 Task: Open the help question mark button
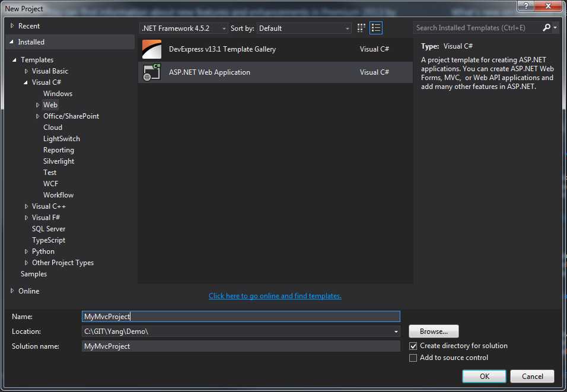point(525,5)
